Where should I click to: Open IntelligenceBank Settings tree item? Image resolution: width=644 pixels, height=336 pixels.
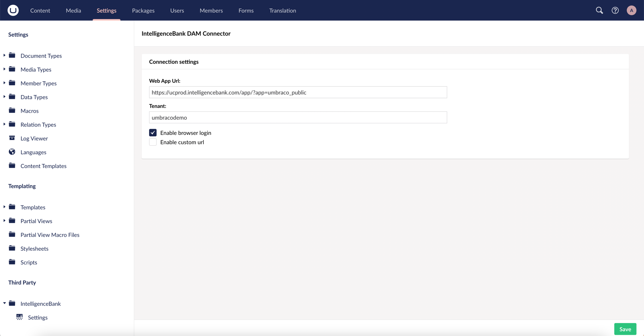point(38,318)
